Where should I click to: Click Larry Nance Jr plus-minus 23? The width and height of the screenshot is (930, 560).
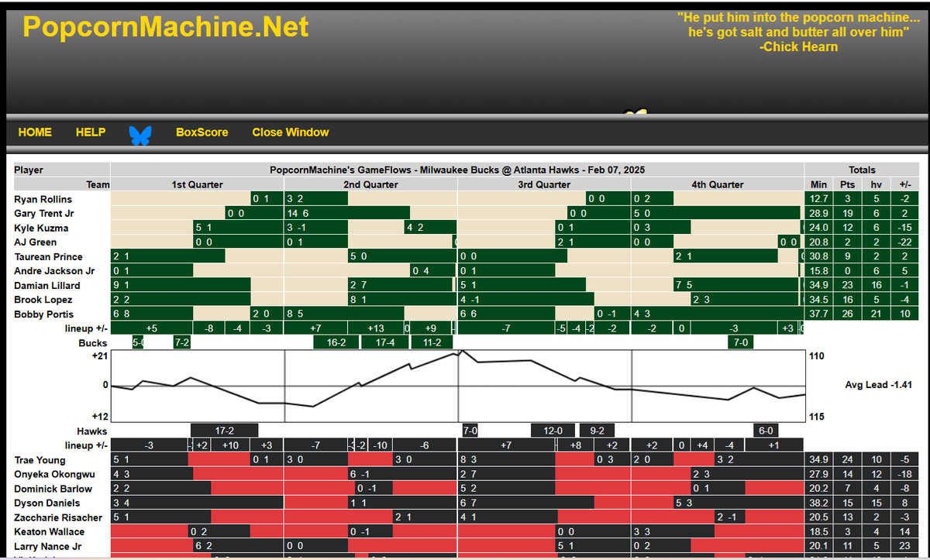click(906, 547)
